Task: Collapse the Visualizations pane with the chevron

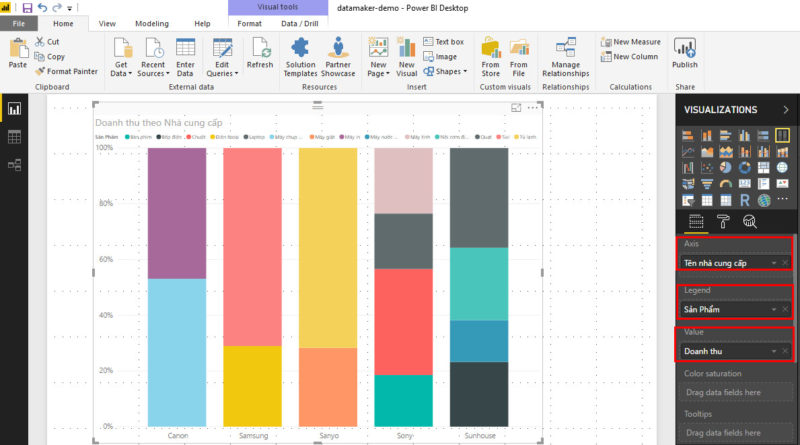Action: coord(786,110)
